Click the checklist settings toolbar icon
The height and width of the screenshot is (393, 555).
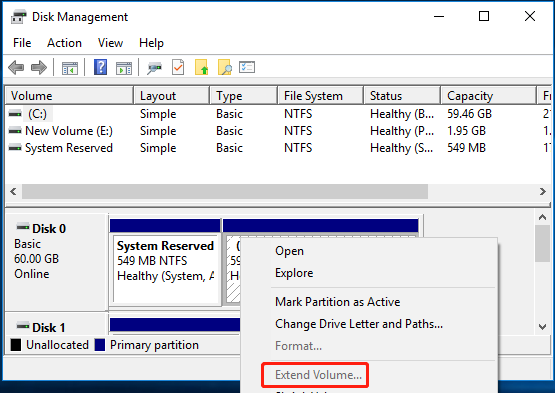pos(247,67)
